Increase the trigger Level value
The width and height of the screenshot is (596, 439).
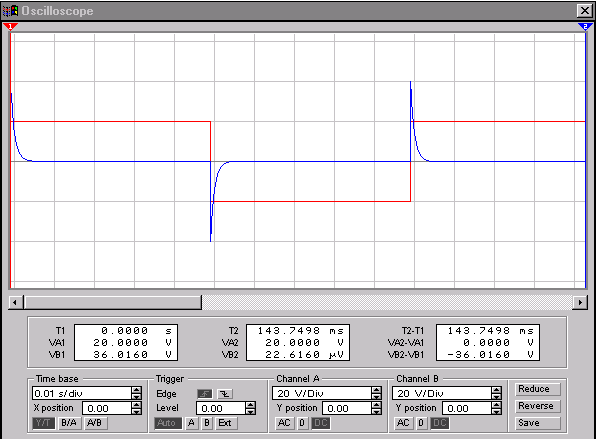[250, 405]
